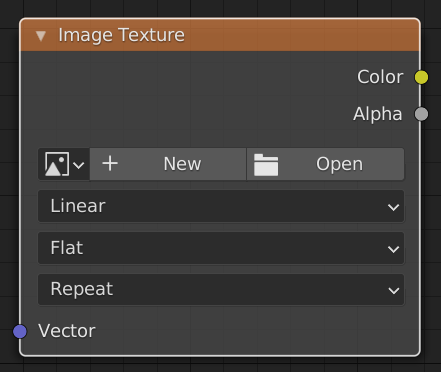Click the Vector input label

[67, 331]
